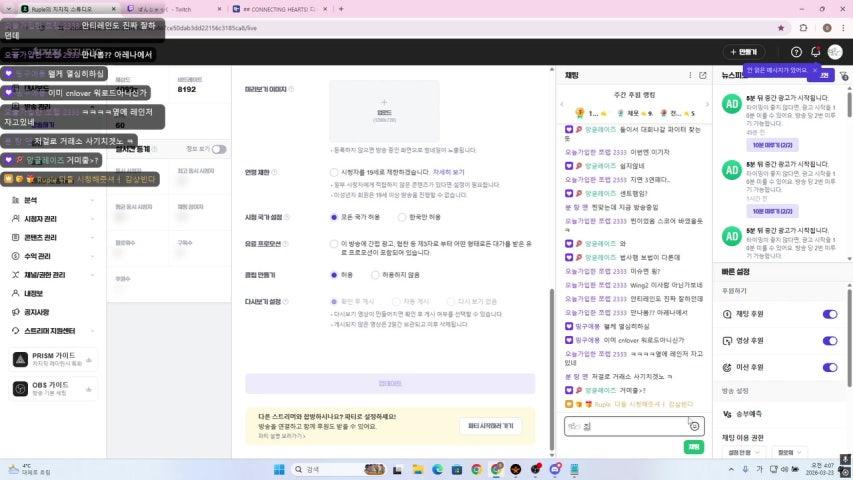Image resolution: width=853 pixels, height=480 pixels.
Task: Dismiss the unread message tooltip
Action: 814,70
